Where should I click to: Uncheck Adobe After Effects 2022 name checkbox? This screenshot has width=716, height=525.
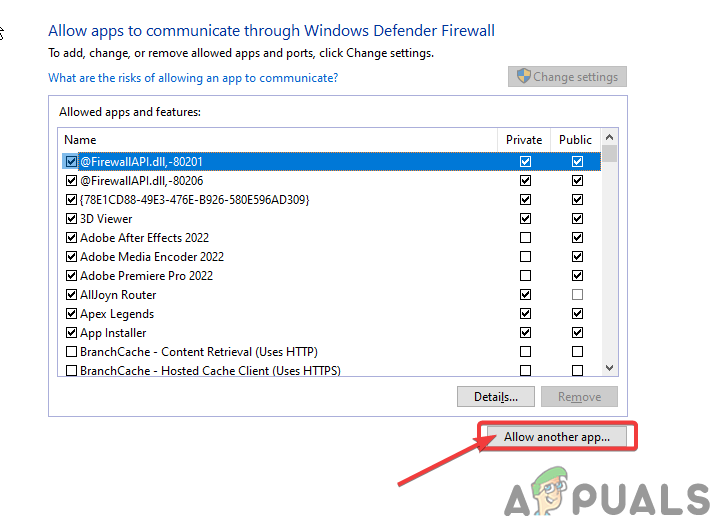tap(71, 237)
